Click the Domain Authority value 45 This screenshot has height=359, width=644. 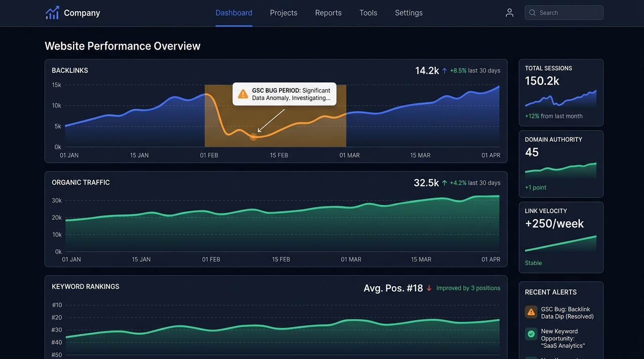click(532, 152)
